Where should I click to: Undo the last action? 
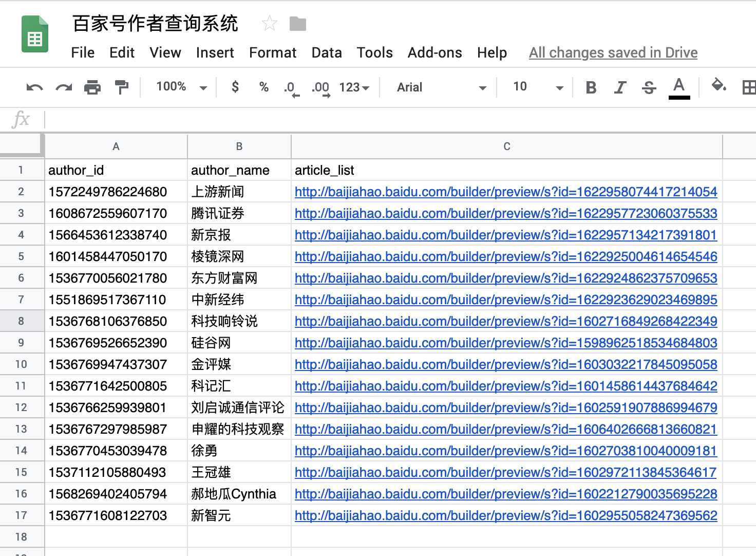pos(34,87)
